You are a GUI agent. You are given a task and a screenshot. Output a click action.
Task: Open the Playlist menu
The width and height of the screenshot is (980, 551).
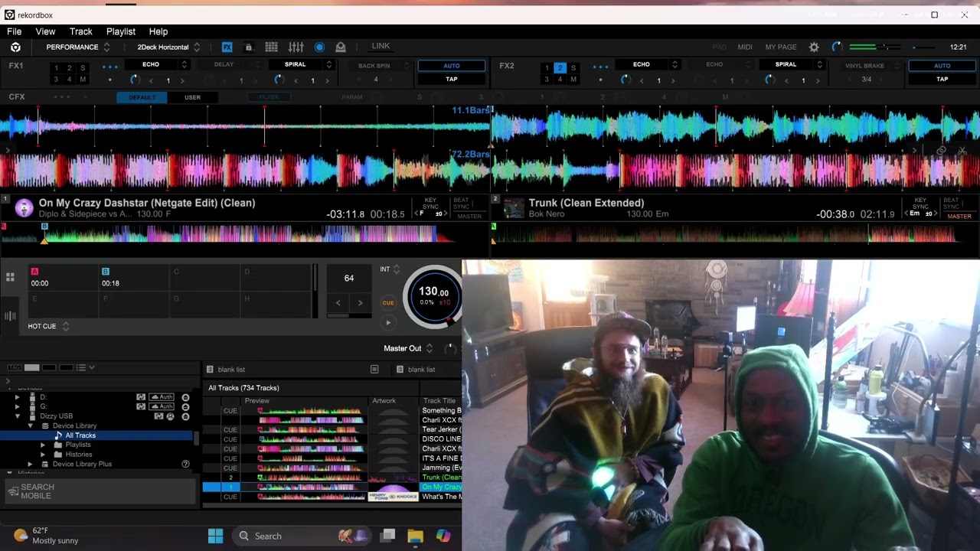(x=121, y=31)
